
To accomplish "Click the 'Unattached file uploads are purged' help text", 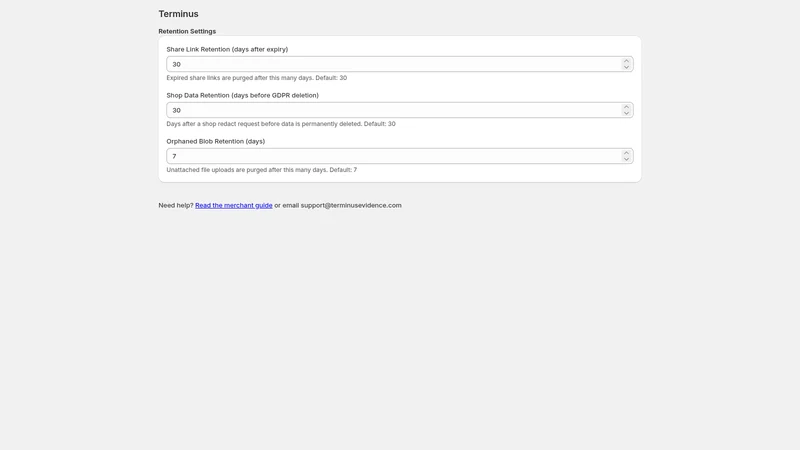I will click(262, 169).
